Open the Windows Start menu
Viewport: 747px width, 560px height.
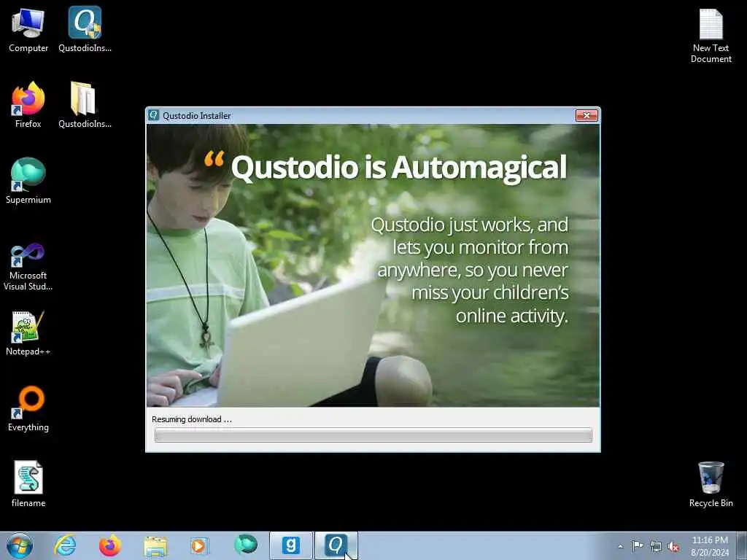coord(20,545)
